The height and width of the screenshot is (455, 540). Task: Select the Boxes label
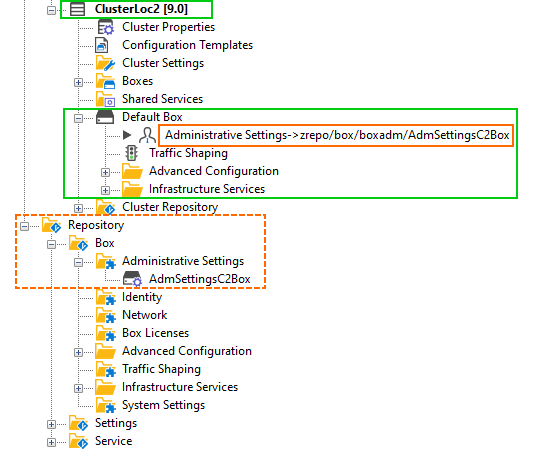click(x=137, y=81)
